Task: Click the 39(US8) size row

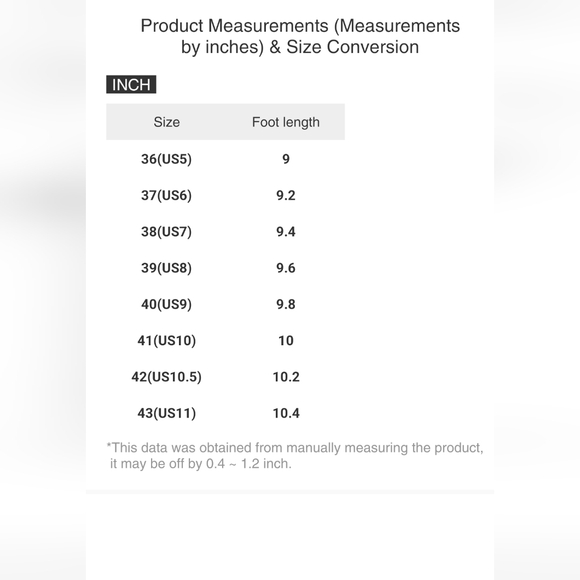Action: [225, 267]
